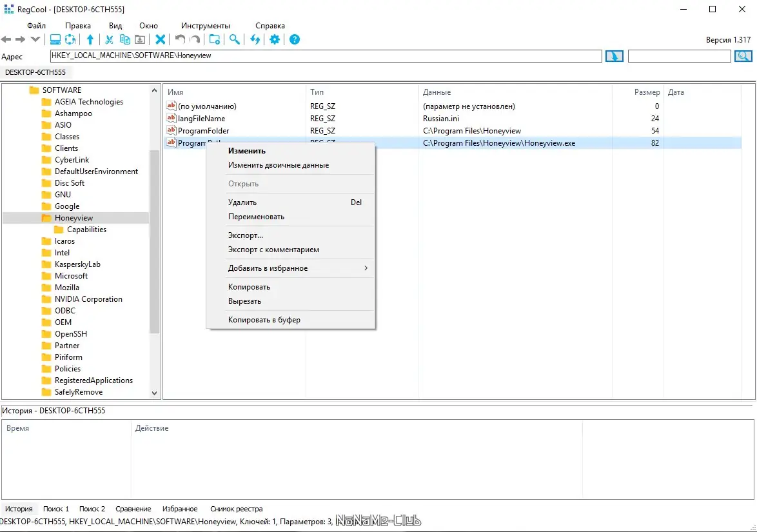Click the quick search input field
The image size is (757, 532).
(x=679, y=56)
